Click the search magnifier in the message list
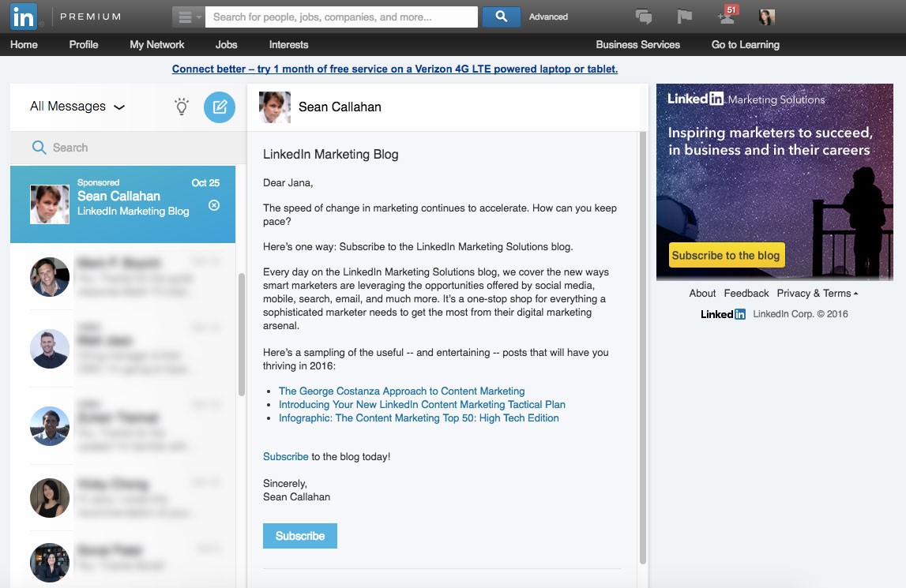Image resolution: width=906 pixels, height=588 pixels. coord(38,148)
